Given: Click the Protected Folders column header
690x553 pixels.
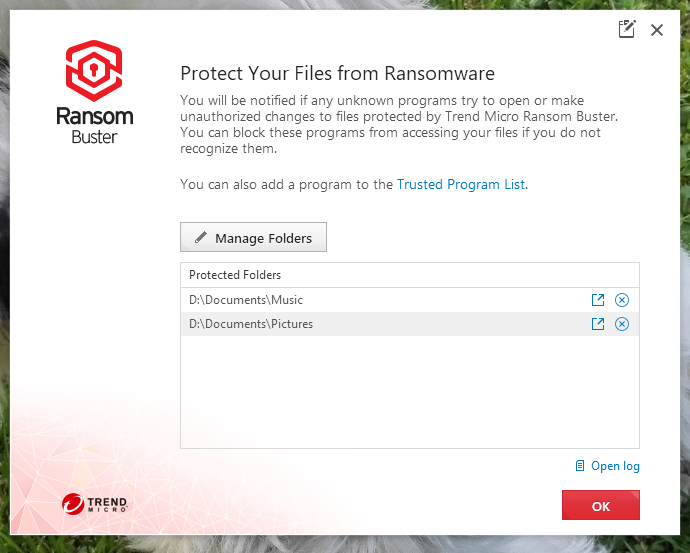Looking at the screenshot, I should point(235,275).
